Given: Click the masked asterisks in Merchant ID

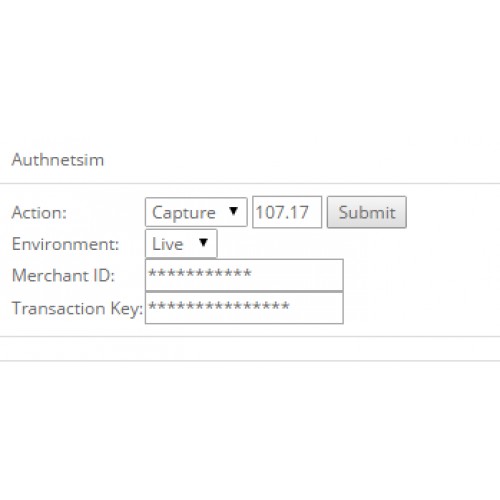Looking at the screenshot, I should [200, 273].
